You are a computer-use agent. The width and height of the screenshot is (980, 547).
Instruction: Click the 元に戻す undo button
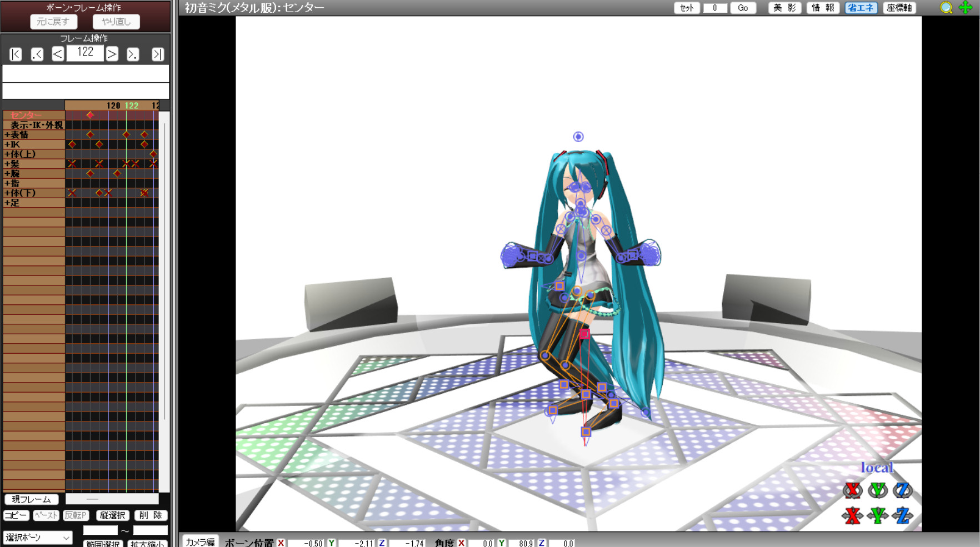(x=53, y=22)
